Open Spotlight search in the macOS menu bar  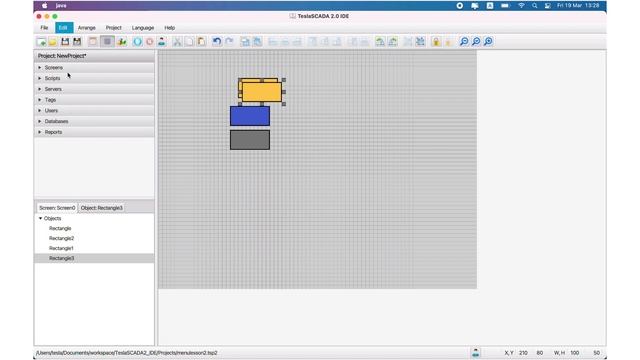[534, 5]
